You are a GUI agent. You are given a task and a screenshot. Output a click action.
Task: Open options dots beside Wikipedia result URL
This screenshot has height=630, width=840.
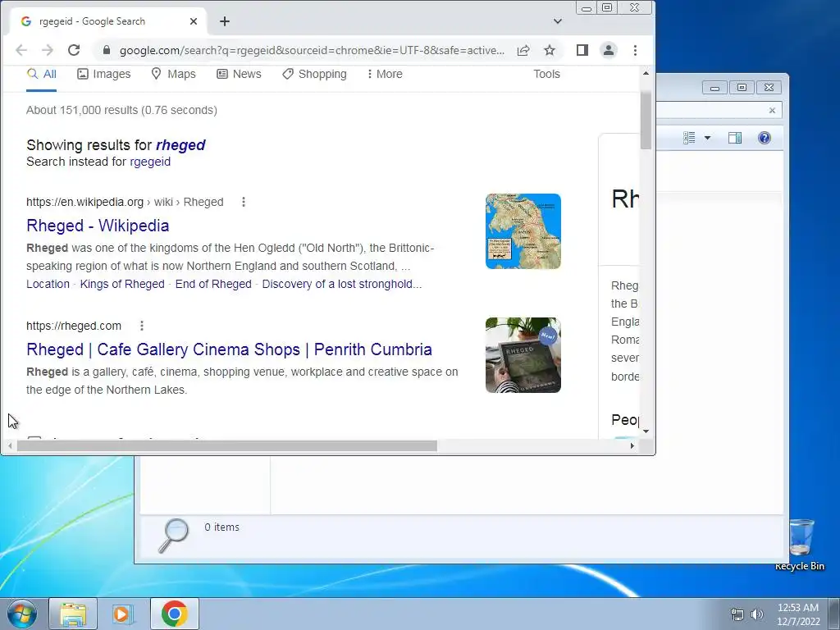(243, 202)
